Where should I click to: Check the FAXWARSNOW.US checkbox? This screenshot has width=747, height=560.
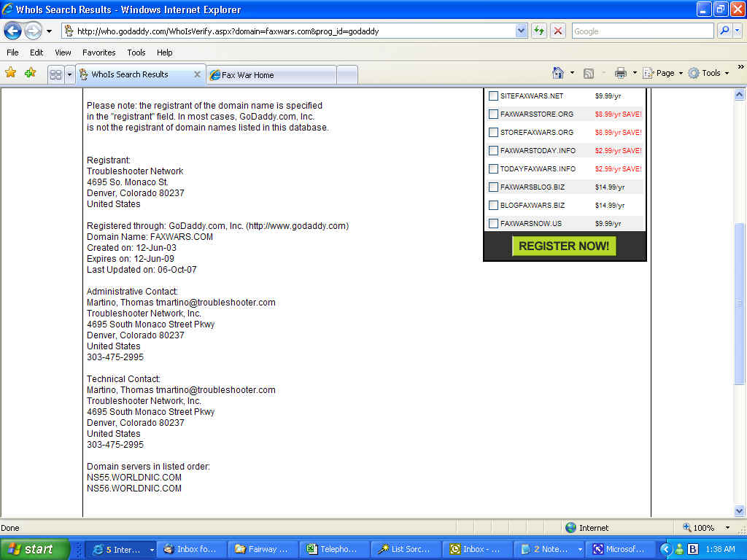[494, 223]
